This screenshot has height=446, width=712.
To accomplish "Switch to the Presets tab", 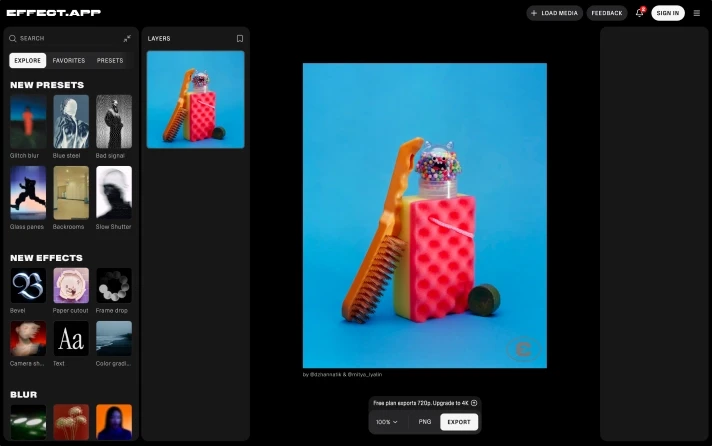I will [x=110, y=60].
